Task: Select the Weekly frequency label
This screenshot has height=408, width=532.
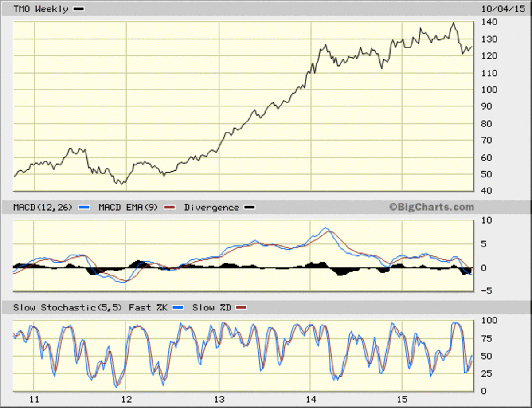Action: tap(53, 8)
